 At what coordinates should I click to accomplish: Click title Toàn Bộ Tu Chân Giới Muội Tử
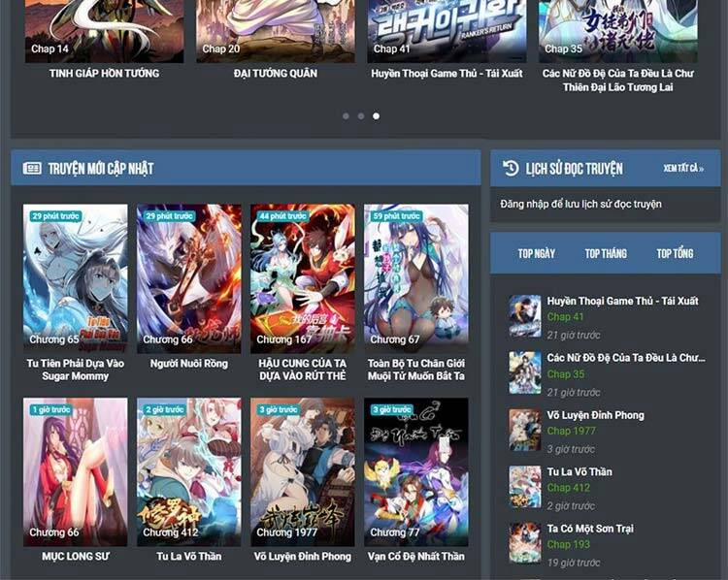coord(416,370)
